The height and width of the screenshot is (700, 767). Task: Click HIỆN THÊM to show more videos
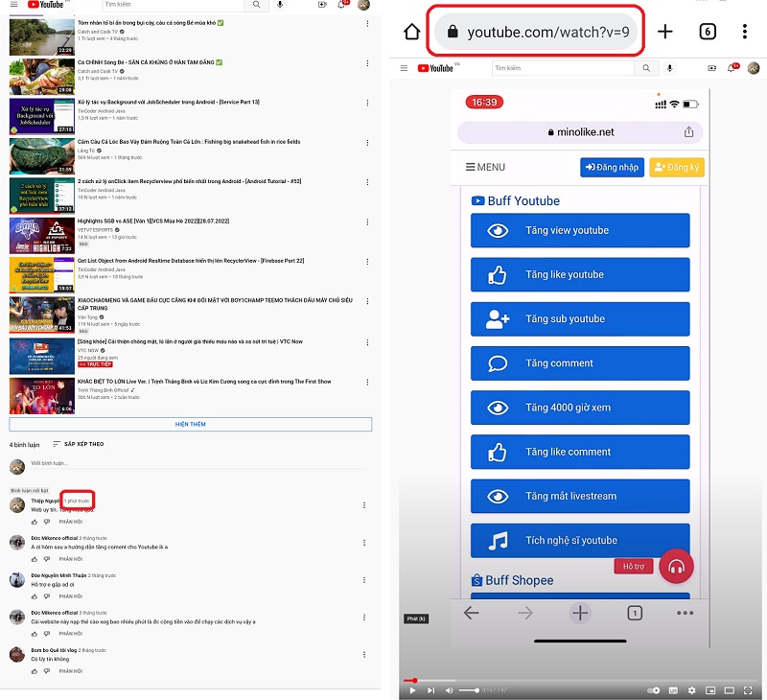[190, 424]
